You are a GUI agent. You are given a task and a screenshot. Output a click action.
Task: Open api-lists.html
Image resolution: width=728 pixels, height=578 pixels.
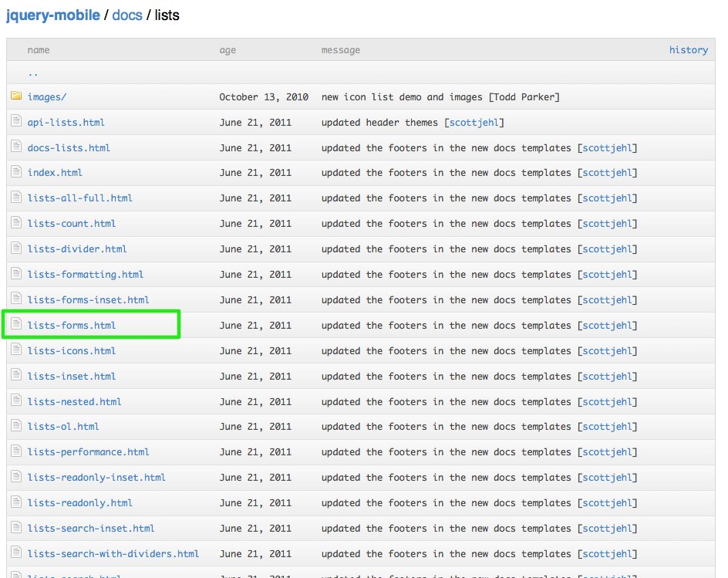point(66,122)
